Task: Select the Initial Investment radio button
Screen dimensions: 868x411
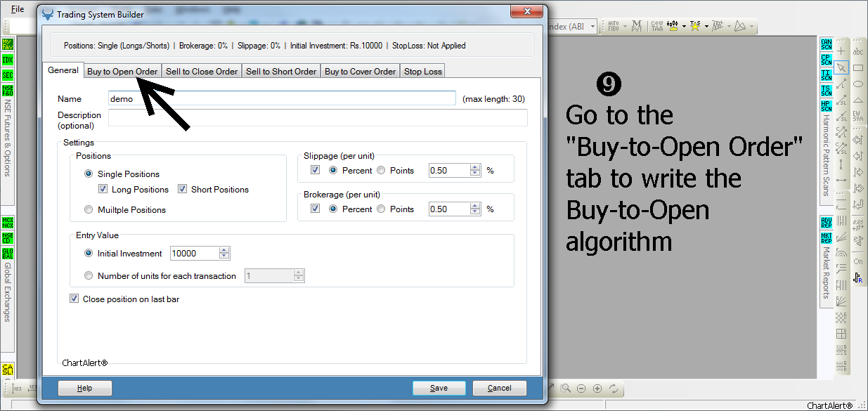Action: pyautogui.click(x=89, y=254)
